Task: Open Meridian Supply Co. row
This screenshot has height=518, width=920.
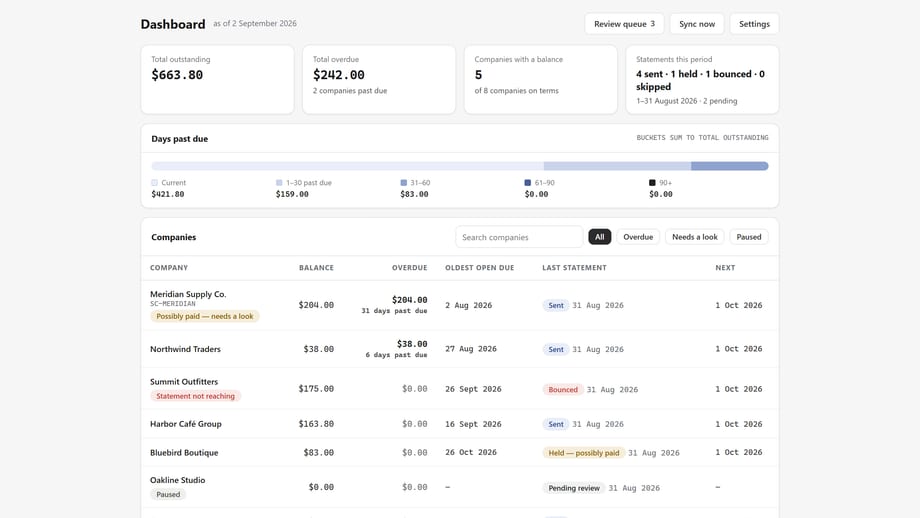Action: (459, 305)
